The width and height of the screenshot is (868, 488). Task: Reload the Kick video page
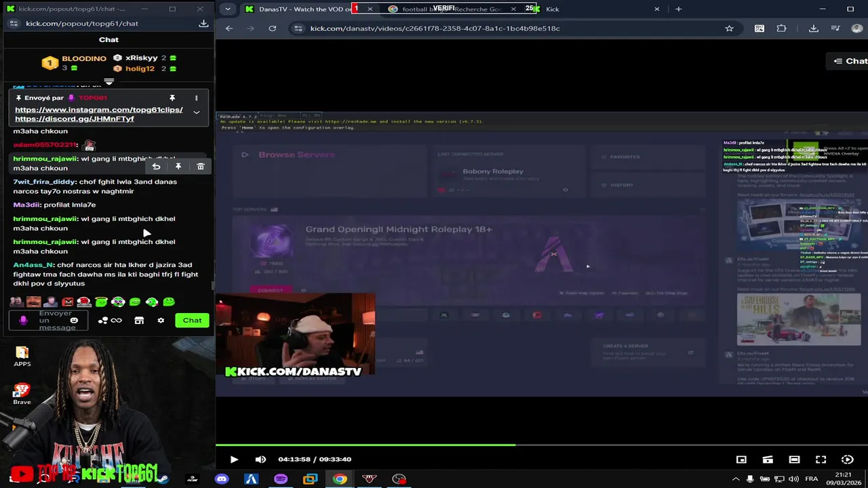(272, 28)
